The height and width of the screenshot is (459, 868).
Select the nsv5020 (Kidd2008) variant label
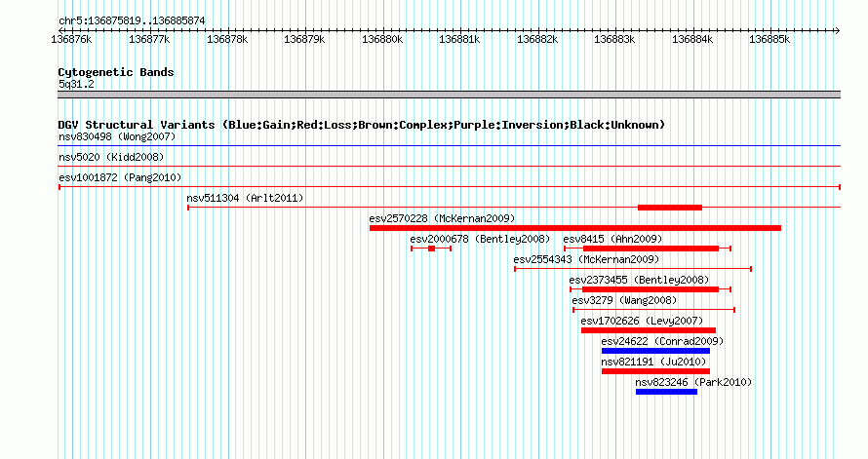pos(111,157)
